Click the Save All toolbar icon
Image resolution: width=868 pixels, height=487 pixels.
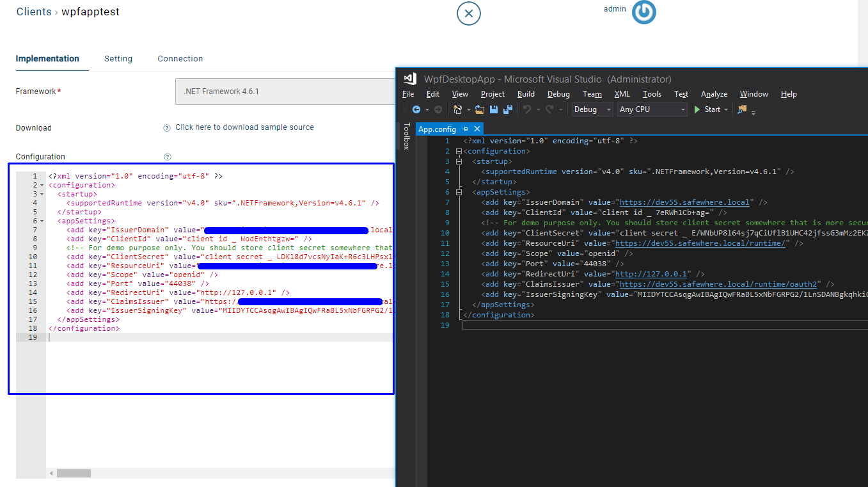click(x=508, y=109)
